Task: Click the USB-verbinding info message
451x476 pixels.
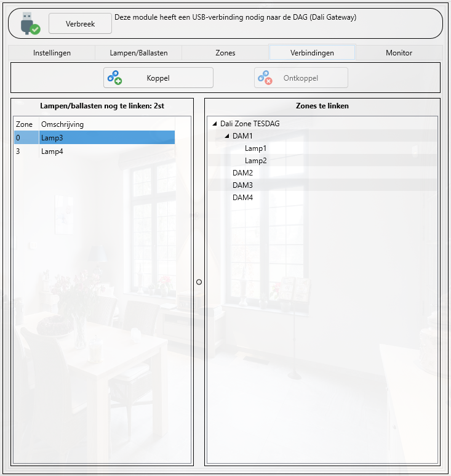Action: coord(236,17)
